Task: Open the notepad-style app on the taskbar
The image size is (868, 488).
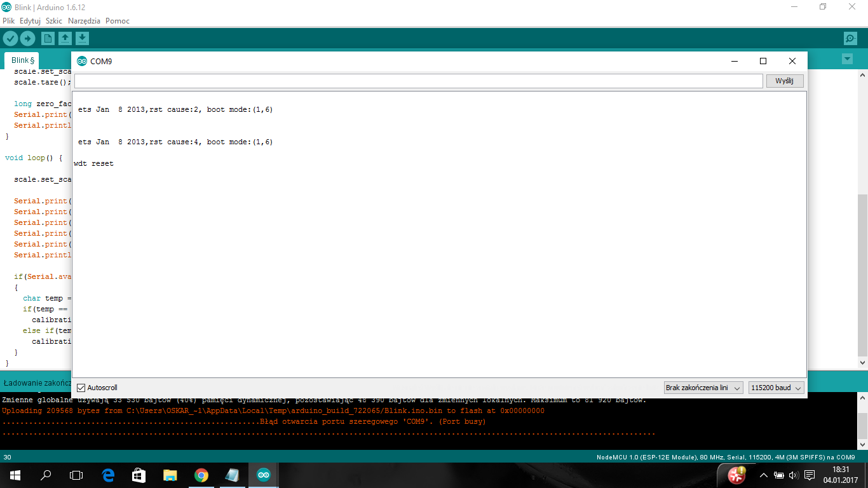Action: pos(232,475)
